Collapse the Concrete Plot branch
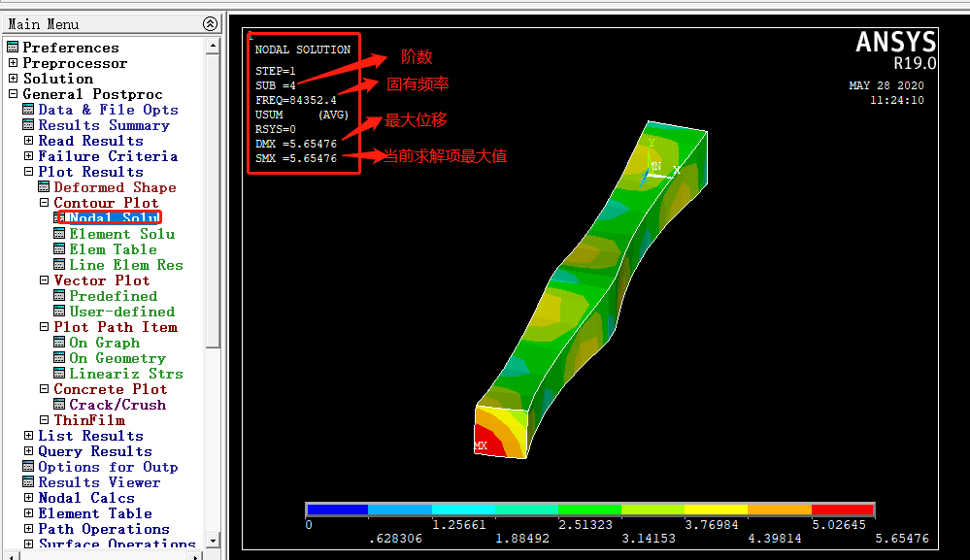The image size is (970, 560). 44,389
